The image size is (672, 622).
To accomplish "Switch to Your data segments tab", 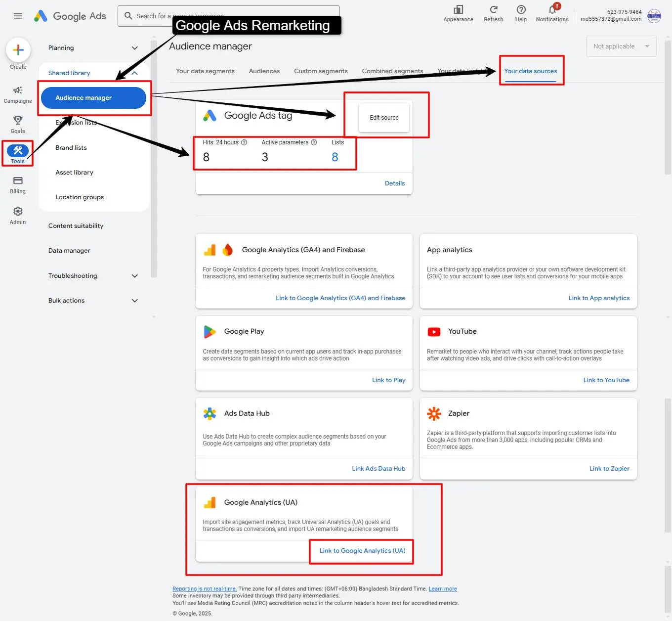I will tap(206, 71).
